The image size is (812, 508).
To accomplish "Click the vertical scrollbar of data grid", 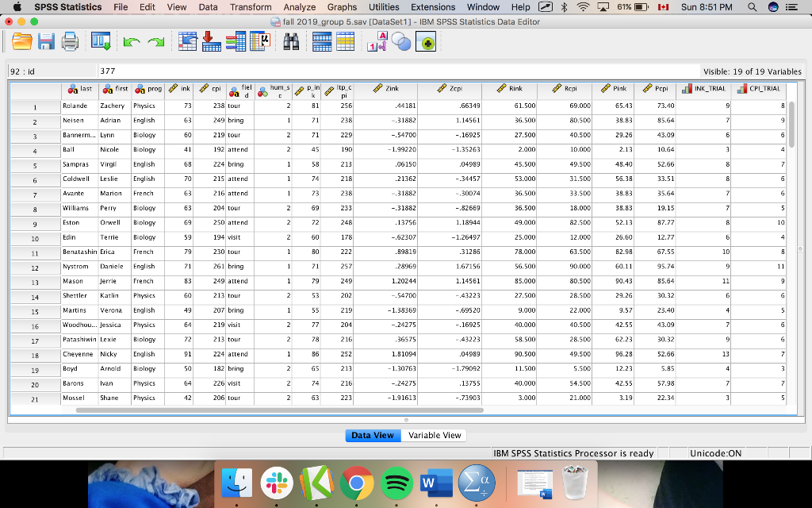I will pyautogui.click(x=791, y=125).
